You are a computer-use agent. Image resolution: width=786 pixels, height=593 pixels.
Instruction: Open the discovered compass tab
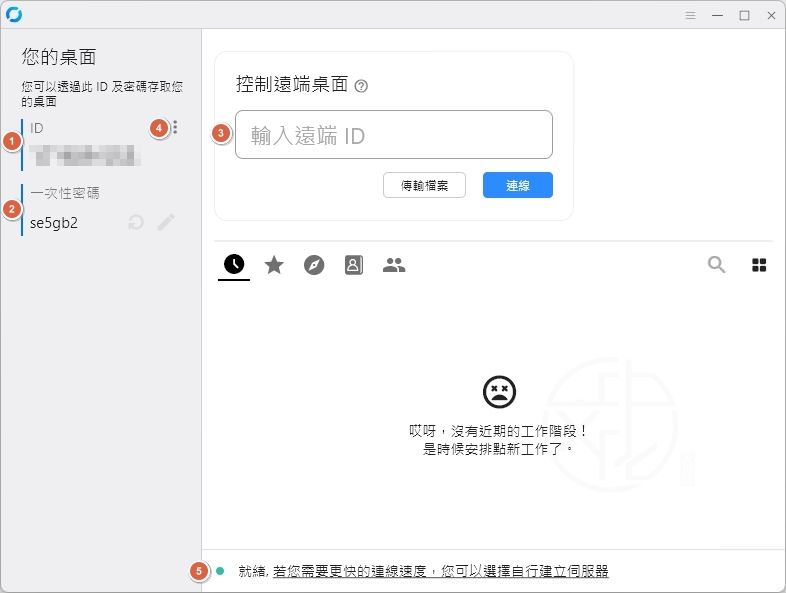(x=314, y=265)
